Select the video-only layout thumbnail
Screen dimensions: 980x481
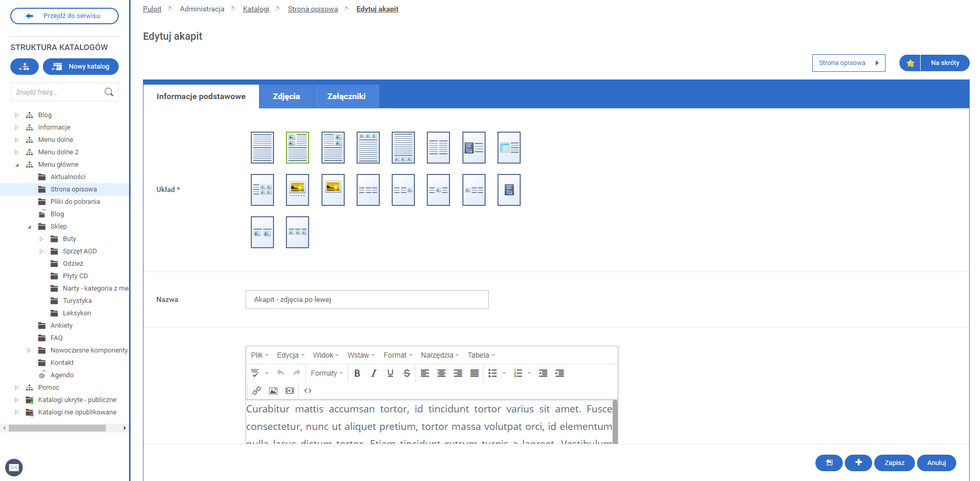pyautogui.click(x=509, y=190)
